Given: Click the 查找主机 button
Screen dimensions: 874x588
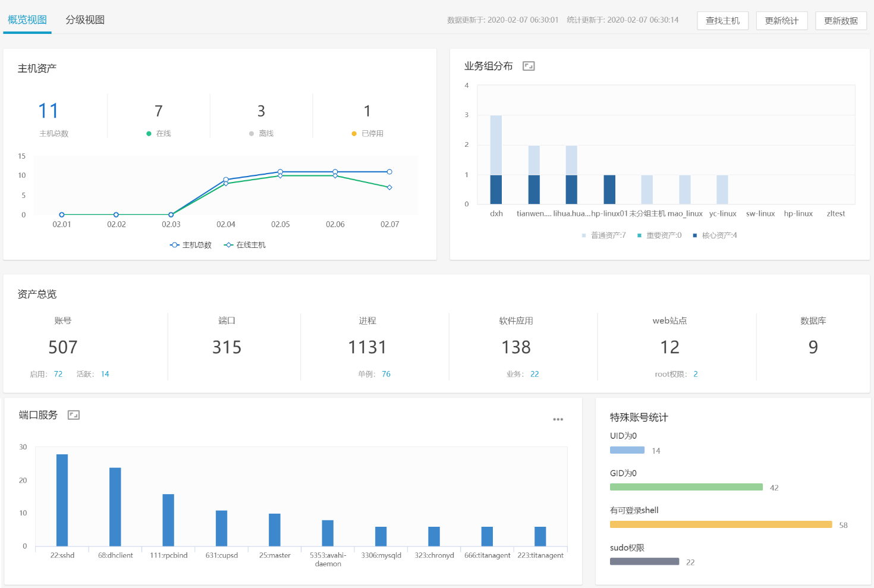Looking at the screenshot, I should 722,20.
